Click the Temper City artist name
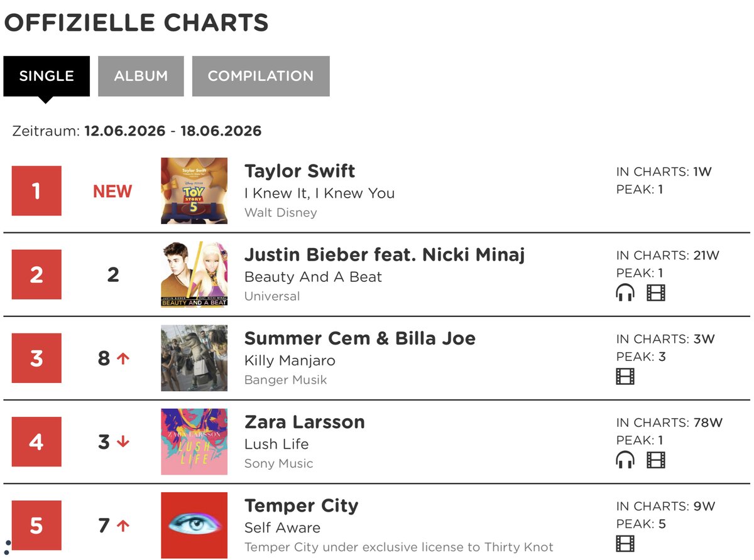Viewport: 754px width, 560px height. [302, 506]
